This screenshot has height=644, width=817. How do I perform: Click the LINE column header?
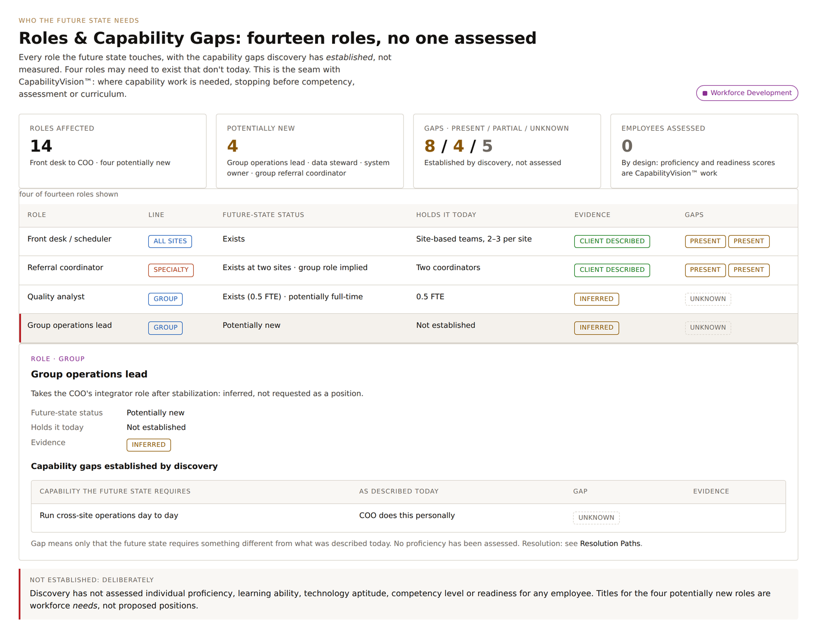pyautogui.click(x=156, y=215)
